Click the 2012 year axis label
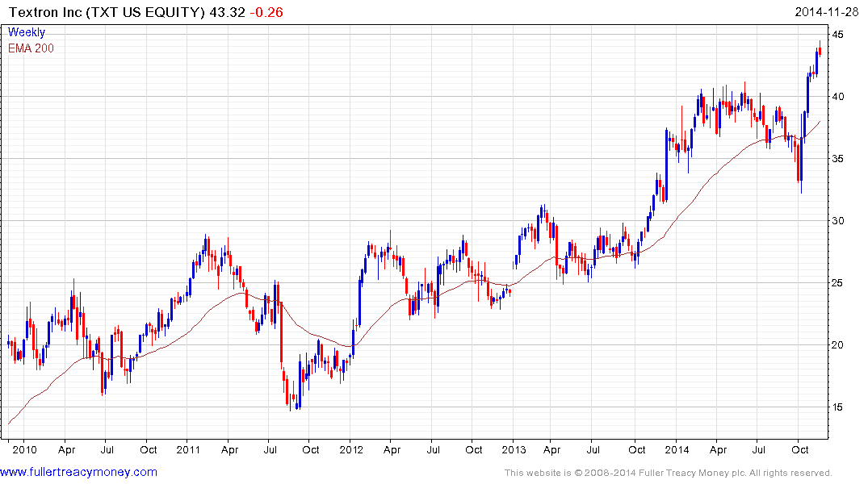 tap(351, 449)
